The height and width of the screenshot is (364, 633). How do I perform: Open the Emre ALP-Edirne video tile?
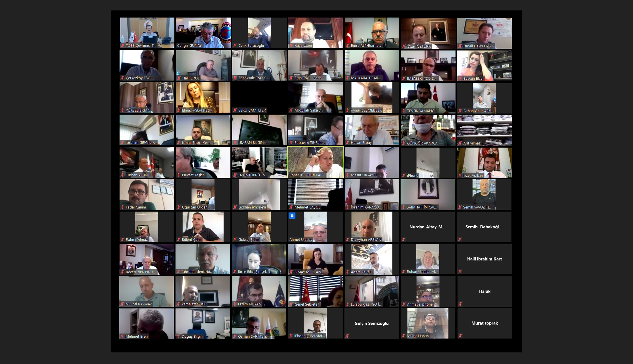point(372,33)
